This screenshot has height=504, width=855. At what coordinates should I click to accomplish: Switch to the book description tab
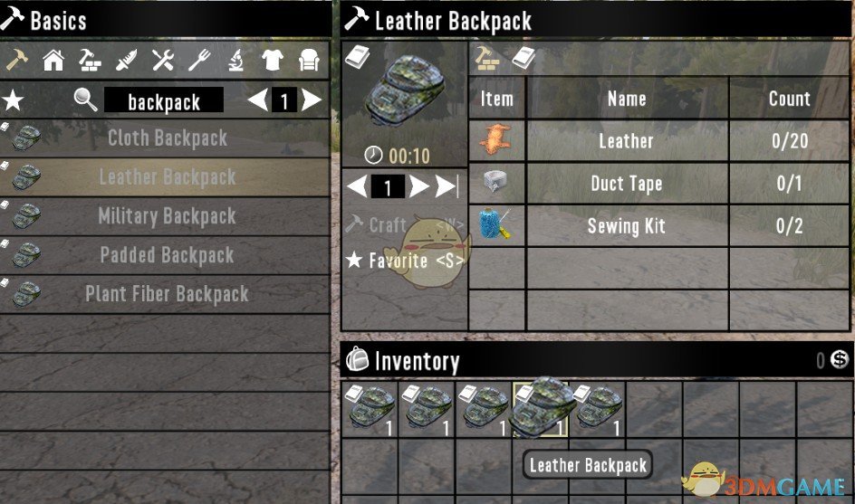point(524,58)
